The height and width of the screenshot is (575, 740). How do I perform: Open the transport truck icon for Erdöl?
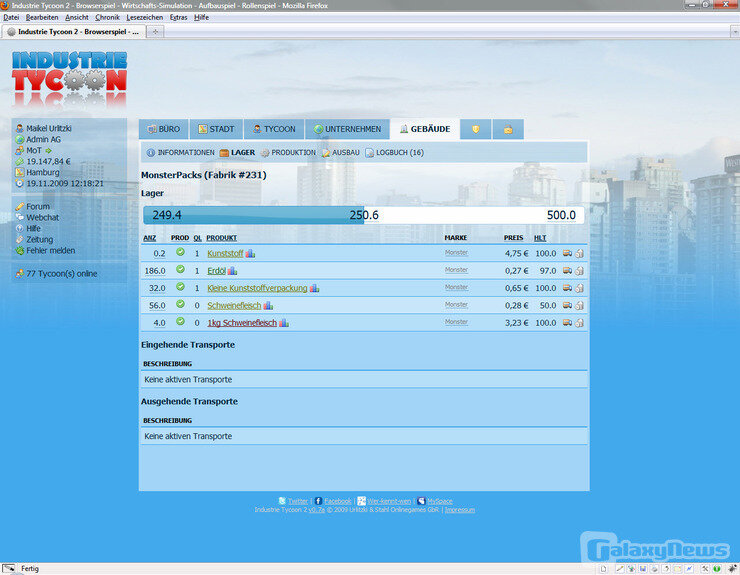pos(567,271)
